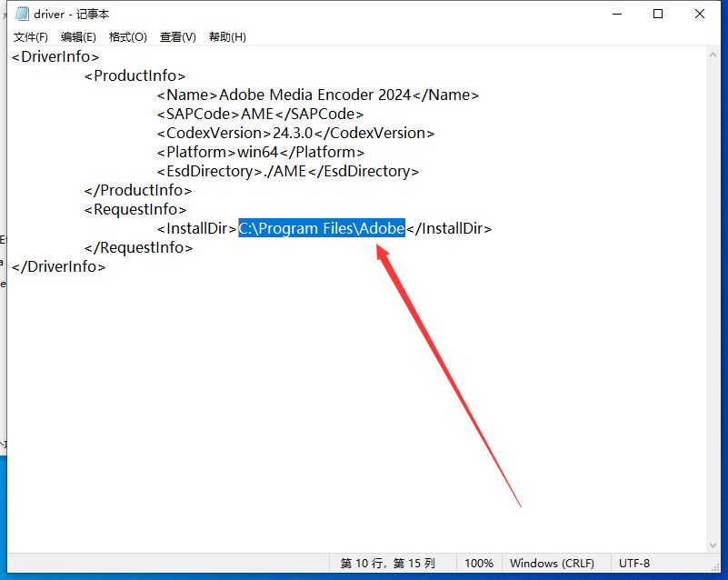Image resolution: width=728 pixels, height=580 pixels.
Task: Open the 格式(O) menu
Action: pyautogui.click(x=127, y=37)
